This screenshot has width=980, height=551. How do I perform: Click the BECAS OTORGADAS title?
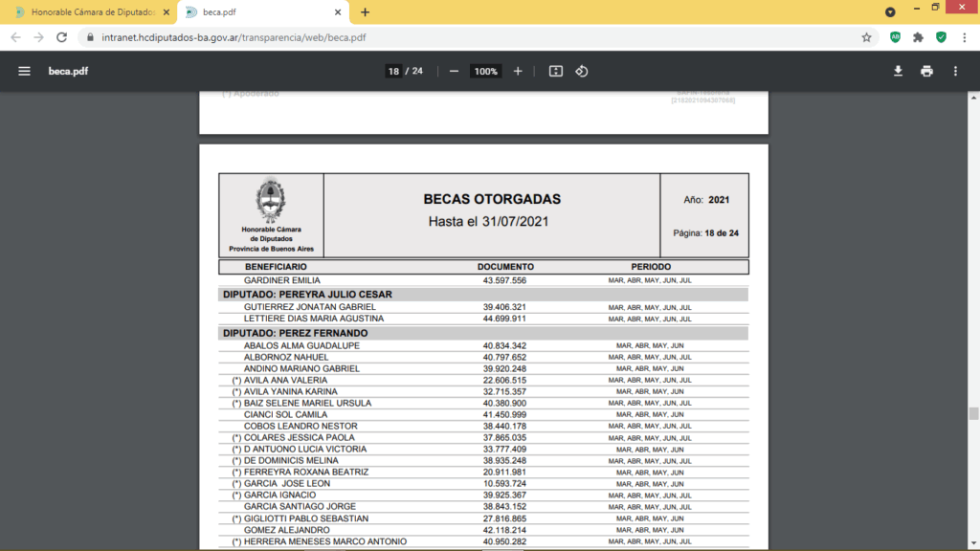click(x=492, y=199)
